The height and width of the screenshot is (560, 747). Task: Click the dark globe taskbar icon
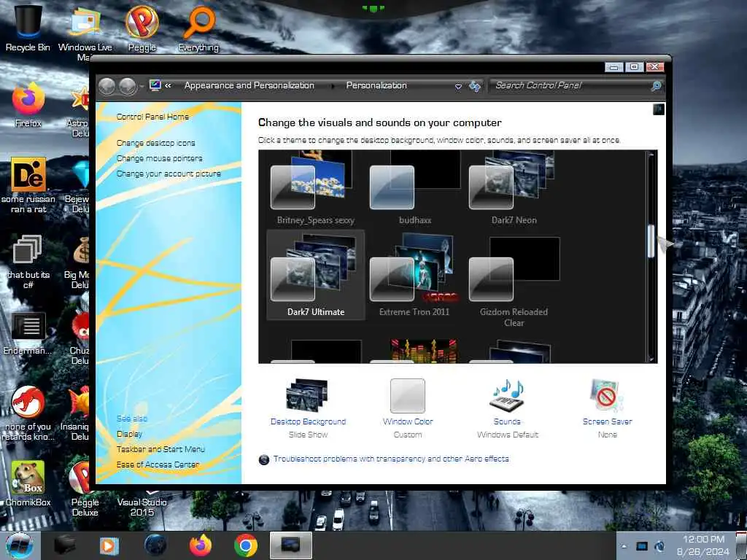click(x=155, y=545)
